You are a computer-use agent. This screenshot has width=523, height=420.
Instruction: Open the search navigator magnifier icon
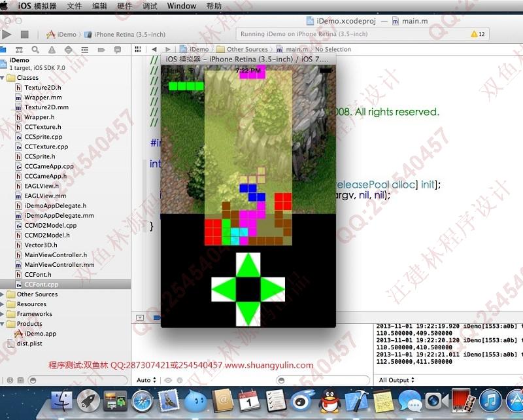tap(35, 50)
